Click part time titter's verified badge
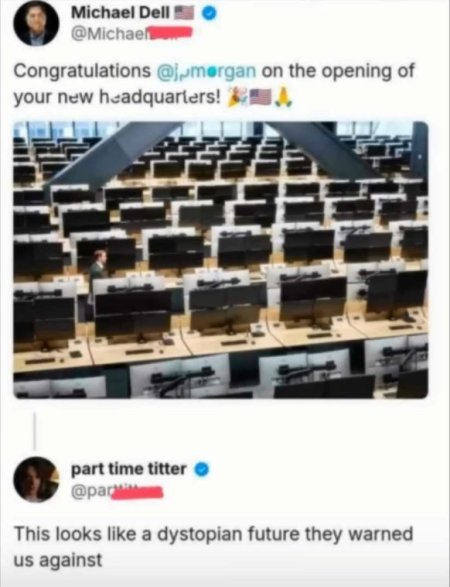450x587 pixels. pyautogui.click(x=202, y=469)
